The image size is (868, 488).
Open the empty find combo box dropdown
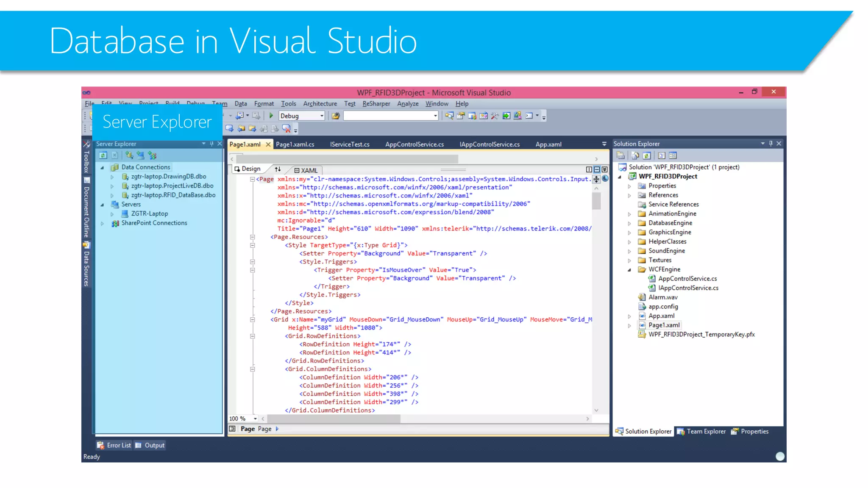(x=435, y=116)
